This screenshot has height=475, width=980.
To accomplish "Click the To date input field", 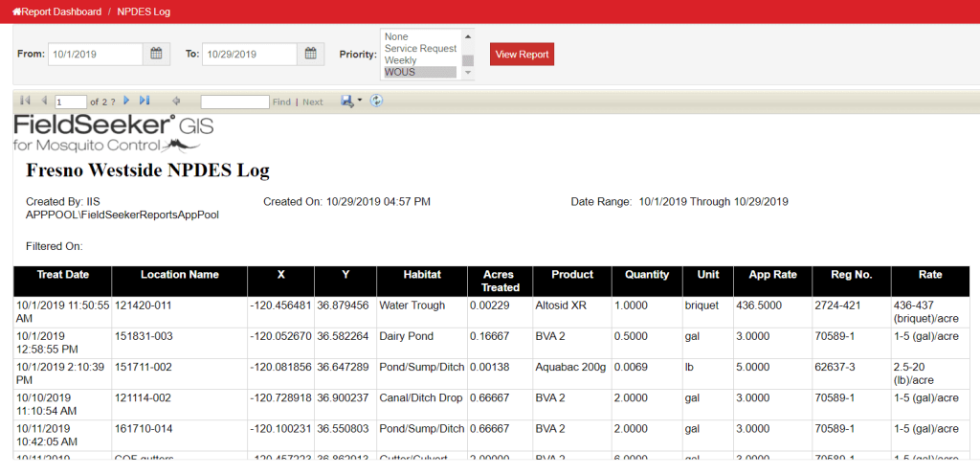I will click(x=250, y=55).
